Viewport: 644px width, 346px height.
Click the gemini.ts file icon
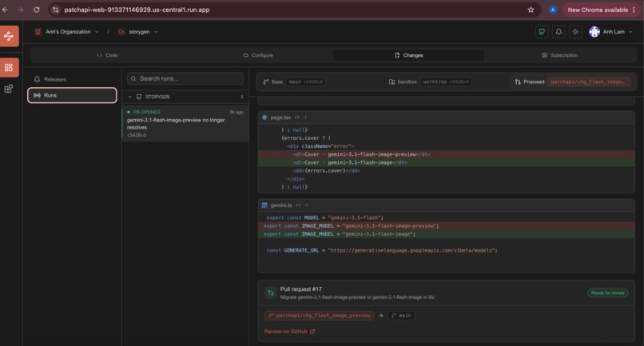tap(264, 205)
